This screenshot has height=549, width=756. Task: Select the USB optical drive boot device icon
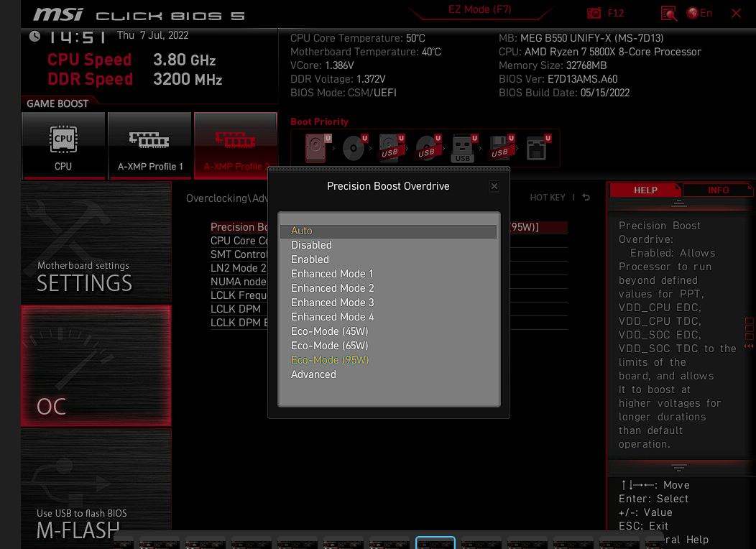pos(427,148)
